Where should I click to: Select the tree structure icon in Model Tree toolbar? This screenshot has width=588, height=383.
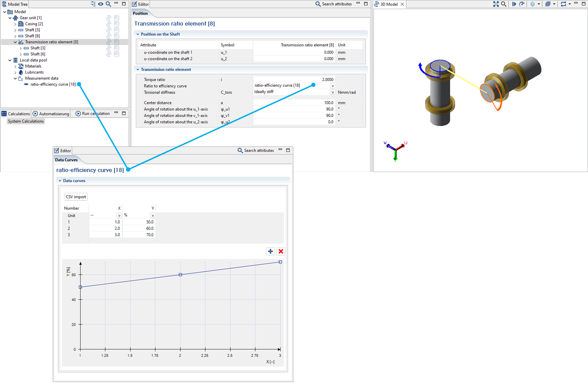click(x=93, y=4)
